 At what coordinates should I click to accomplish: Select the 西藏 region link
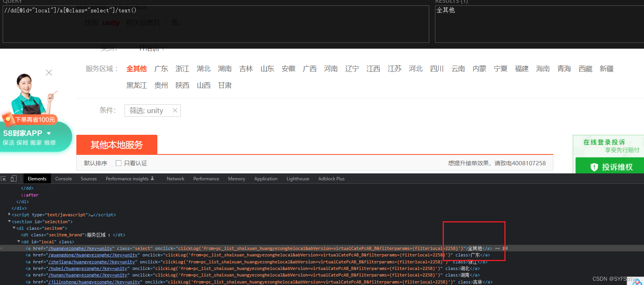(585, 69)
